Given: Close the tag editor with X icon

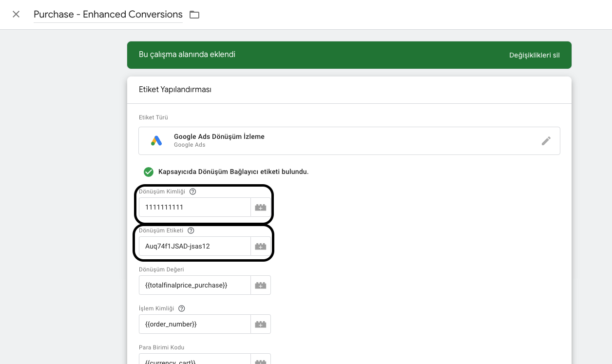Looking at the screenshot, I should pos(16,14).
